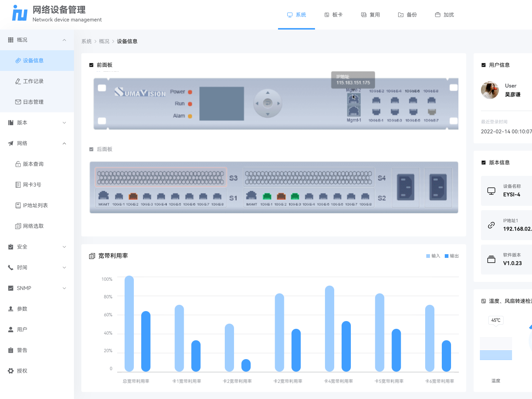
Task: Click the 概况 breadcrumb link
Action: coord(104,41)
